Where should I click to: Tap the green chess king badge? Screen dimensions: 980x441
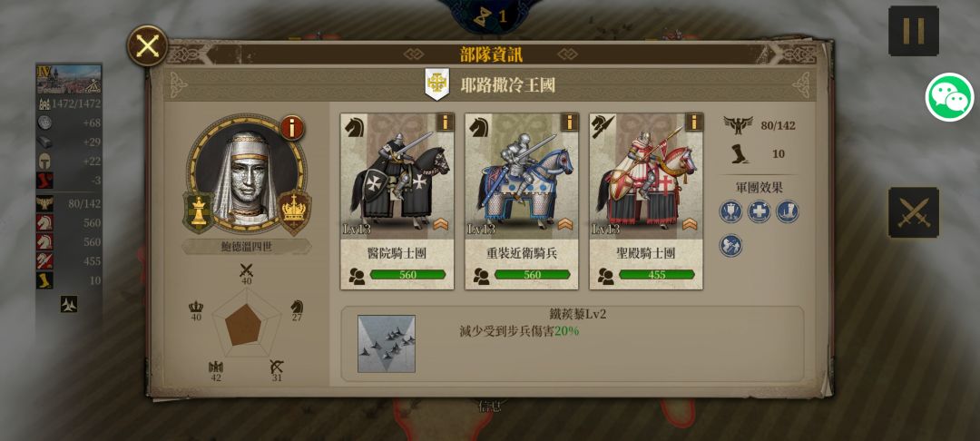pos(199,212)
